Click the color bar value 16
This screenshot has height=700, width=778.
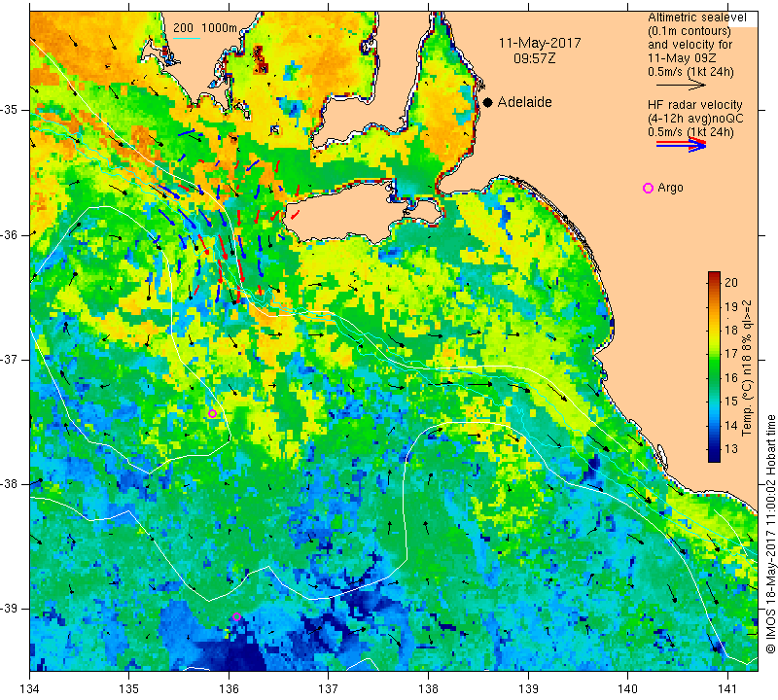pyautogui.click(x=731, y=377)
